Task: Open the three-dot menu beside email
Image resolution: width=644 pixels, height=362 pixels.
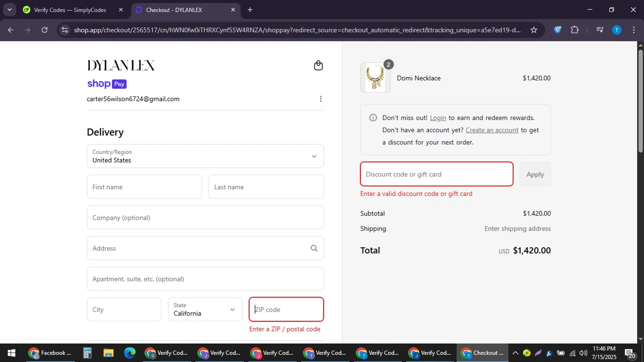Action: 320,99
